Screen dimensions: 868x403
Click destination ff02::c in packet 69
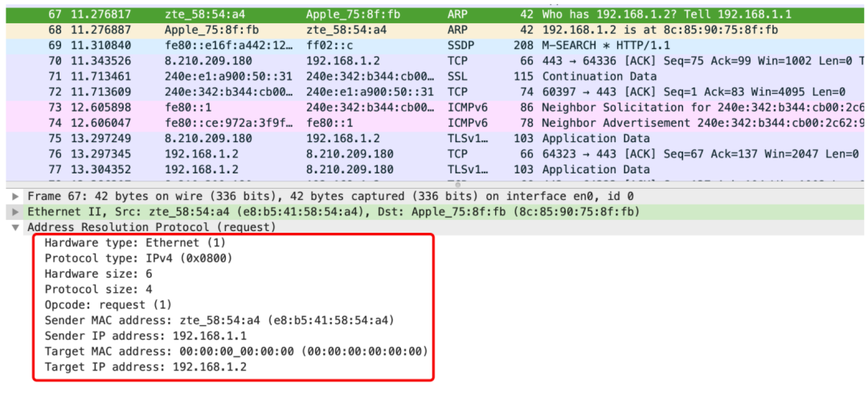(330, 45)
